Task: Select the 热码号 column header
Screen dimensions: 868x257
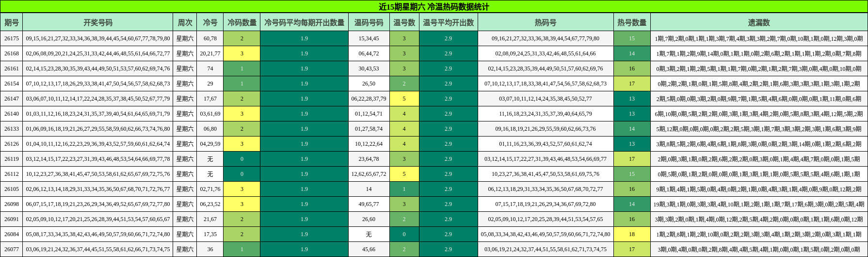Action: pos(546,22)
